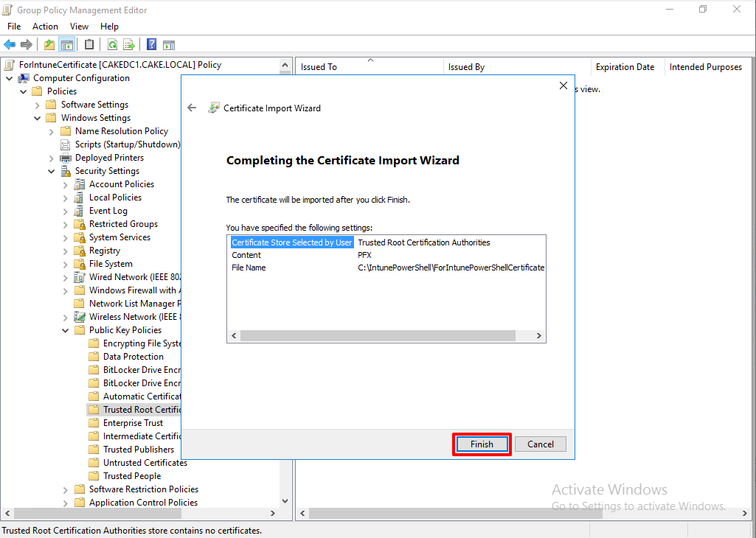Image resolution: width=756 pixels, height=538 pixels.
Task: Expand the Software Settings node
Action: (38, 105)
